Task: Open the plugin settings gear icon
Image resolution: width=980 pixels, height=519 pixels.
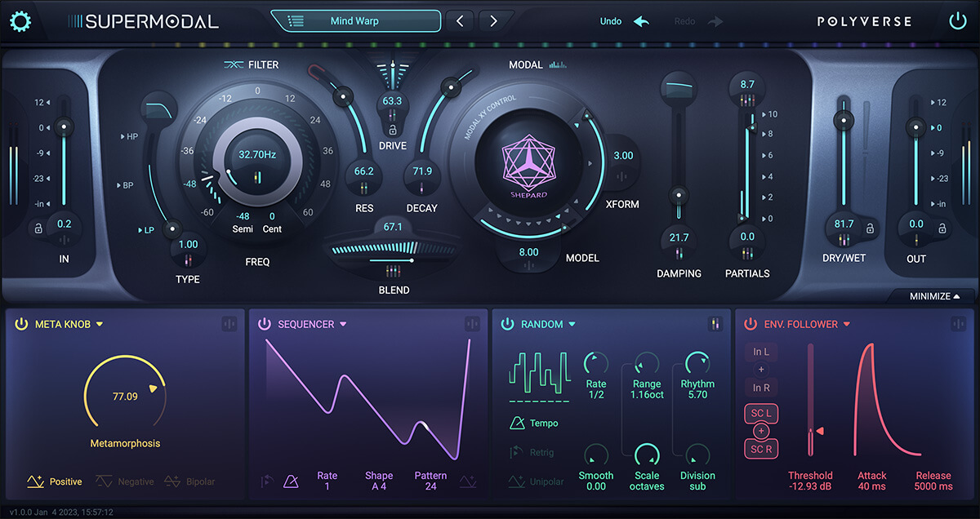Action: point(20,21)
